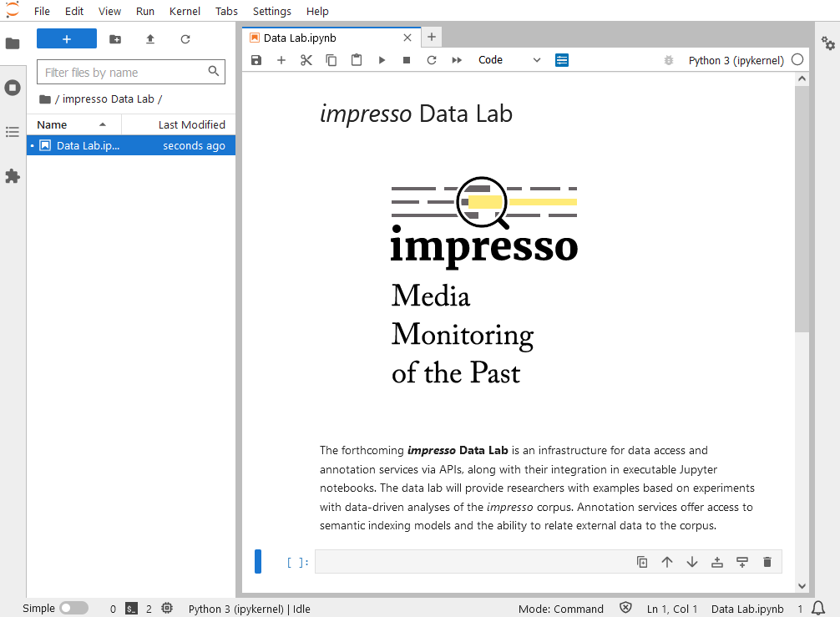Close the Data Lab.ipynb tab
Viewport: 840px width, 617px height.
pyautogui.click(x=407, y=38)
